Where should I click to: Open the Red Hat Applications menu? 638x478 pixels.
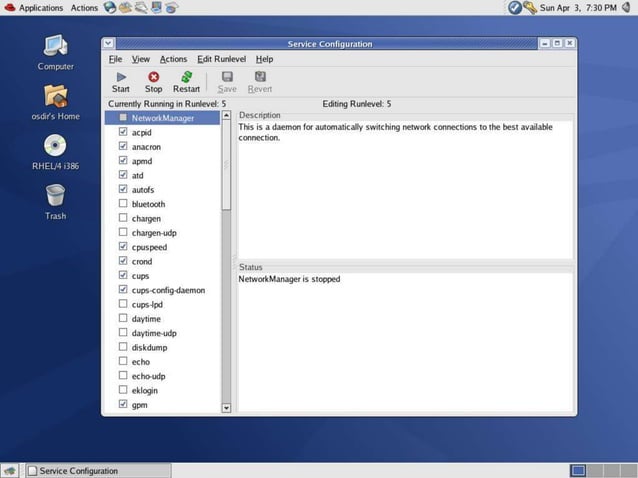click(33, 8)
